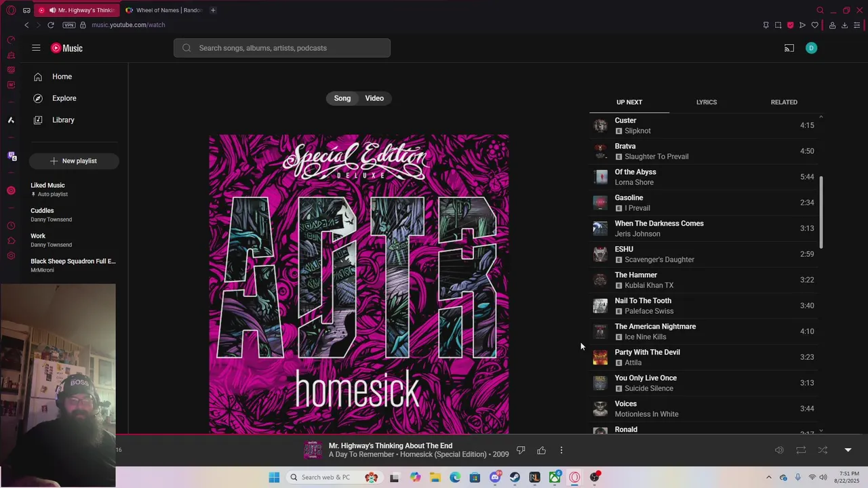
Task: Open Steam from the taskbar
Action: 515,477
